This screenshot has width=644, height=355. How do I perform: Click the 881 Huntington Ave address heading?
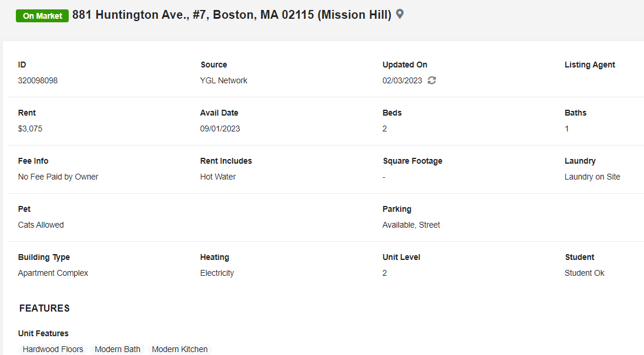[x=232, y=15]
